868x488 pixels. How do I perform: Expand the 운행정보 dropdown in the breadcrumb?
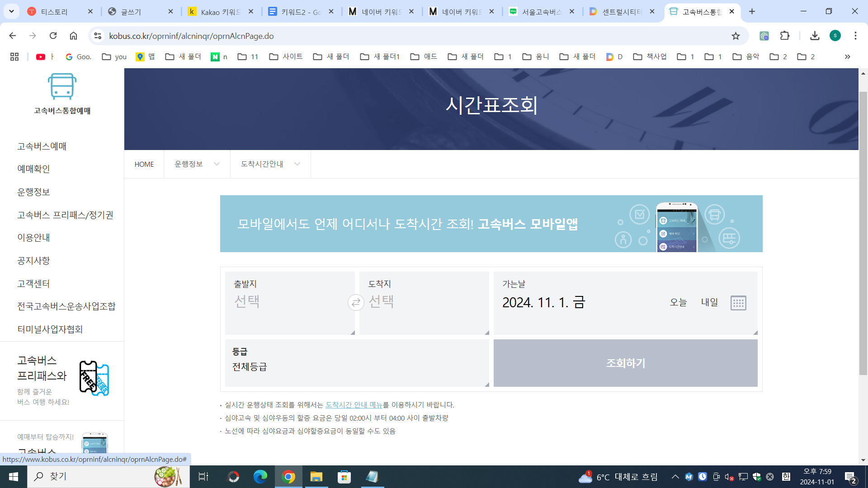click(197, 164)
